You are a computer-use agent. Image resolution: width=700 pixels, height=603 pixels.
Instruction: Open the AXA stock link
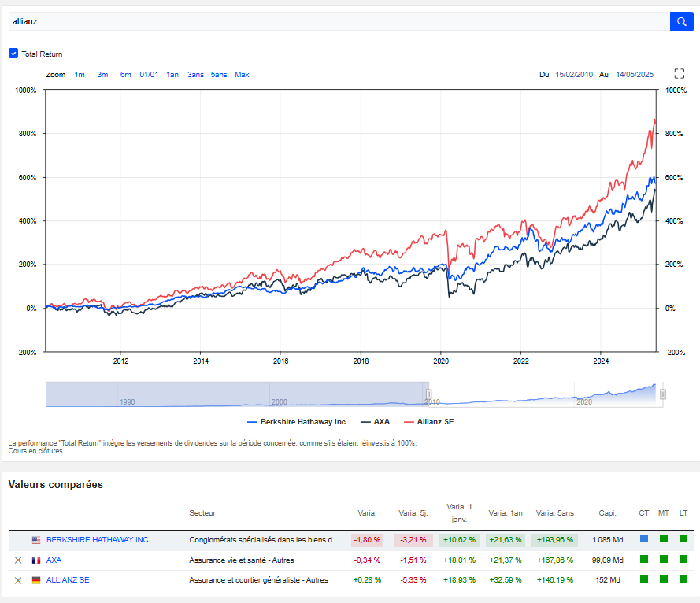pos(54,560)
